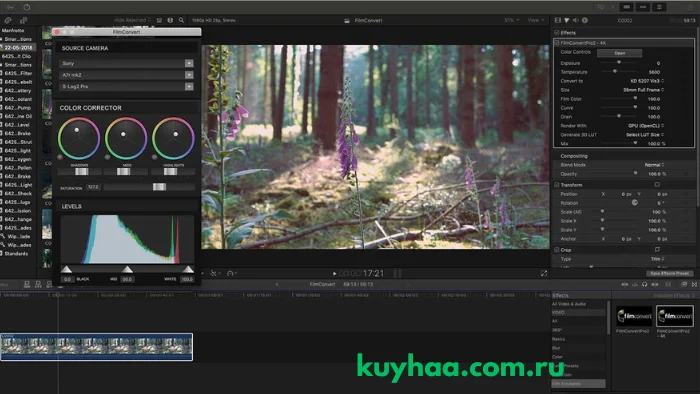700x394 pixels.
Task: Click the Saturation value field
Action: tap(93, 187)
